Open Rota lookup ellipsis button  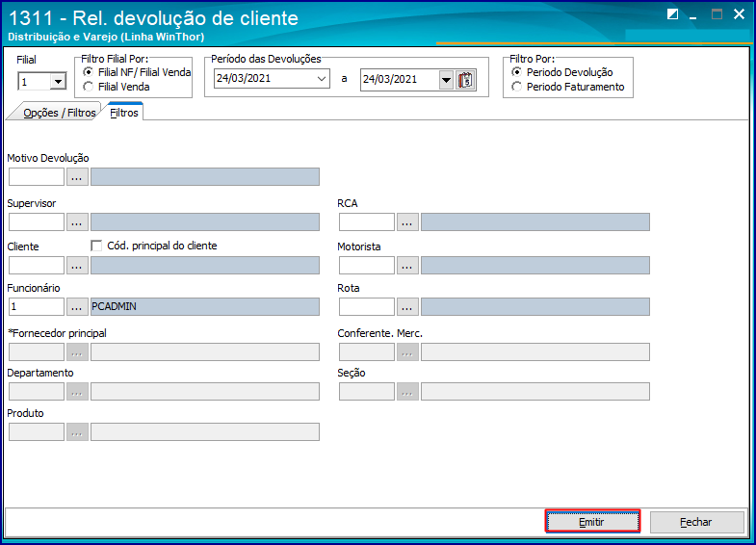[x=407, y=307]
